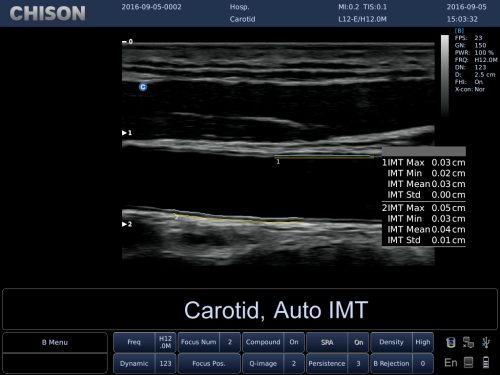500x375 pixels.
Task: Select the [B] mode label above FPS
Action: click(x=459, y=30)
